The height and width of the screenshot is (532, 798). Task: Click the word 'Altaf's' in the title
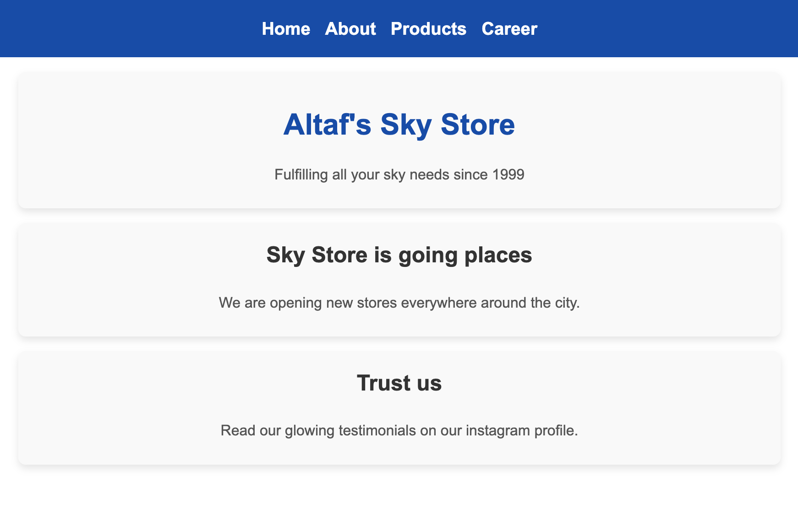[x=327, y=125]
